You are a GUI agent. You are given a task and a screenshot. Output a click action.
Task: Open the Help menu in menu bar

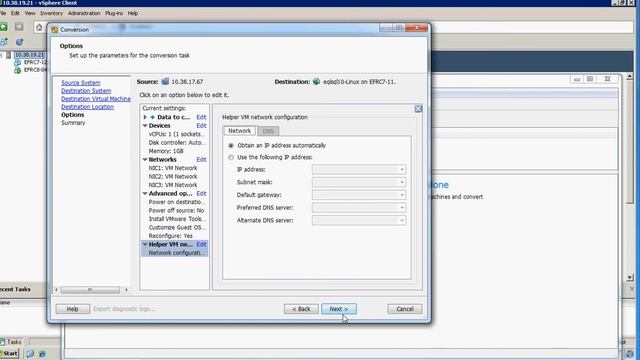(133, 13)
